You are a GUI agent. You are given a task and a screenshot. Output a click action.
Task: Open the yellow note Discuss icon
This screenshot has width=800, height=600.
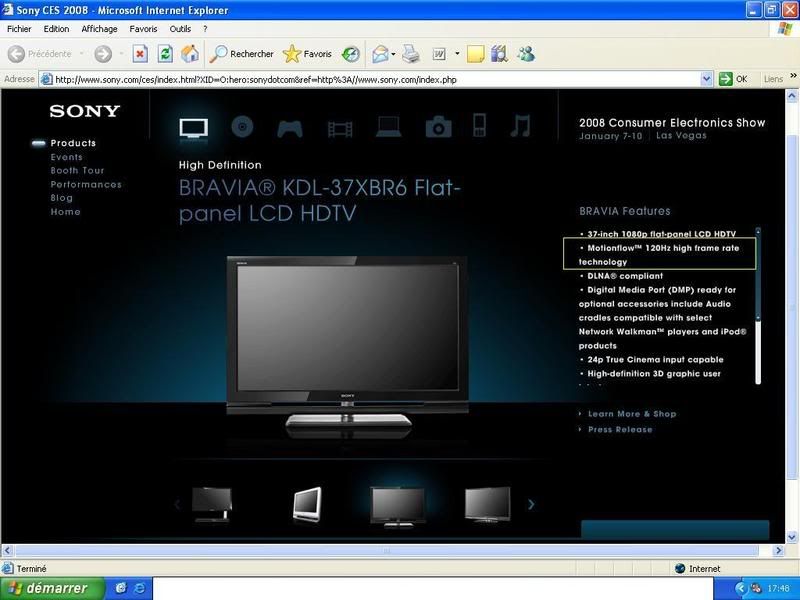point(475,54)
